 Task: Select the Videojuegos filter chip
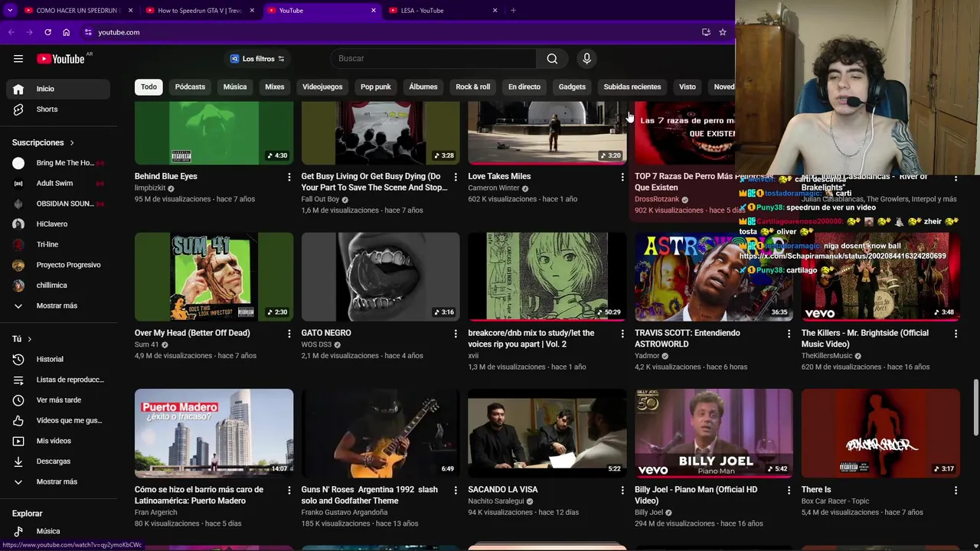click(x=322, y=86)
